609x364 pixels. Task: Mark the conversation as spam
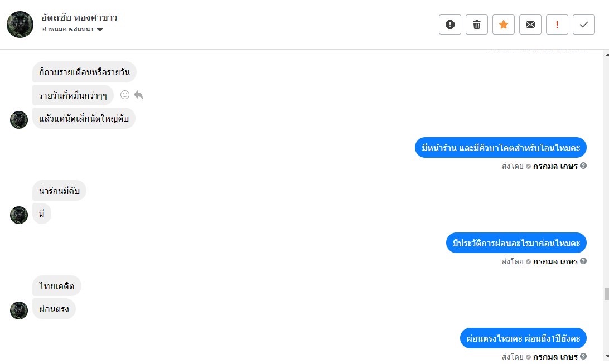click(450, 25)
